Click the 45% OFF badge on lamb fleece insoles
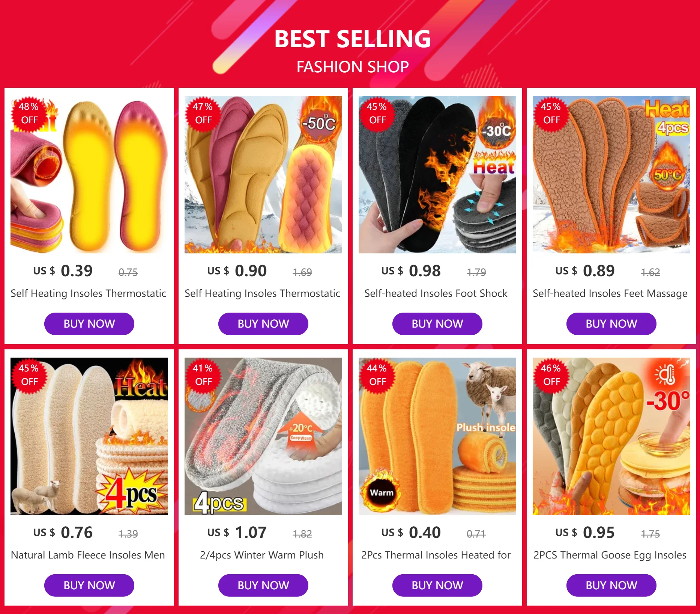The height and width of the screenshot is (614, 700). pyautogui.click(x=29, y=375)
